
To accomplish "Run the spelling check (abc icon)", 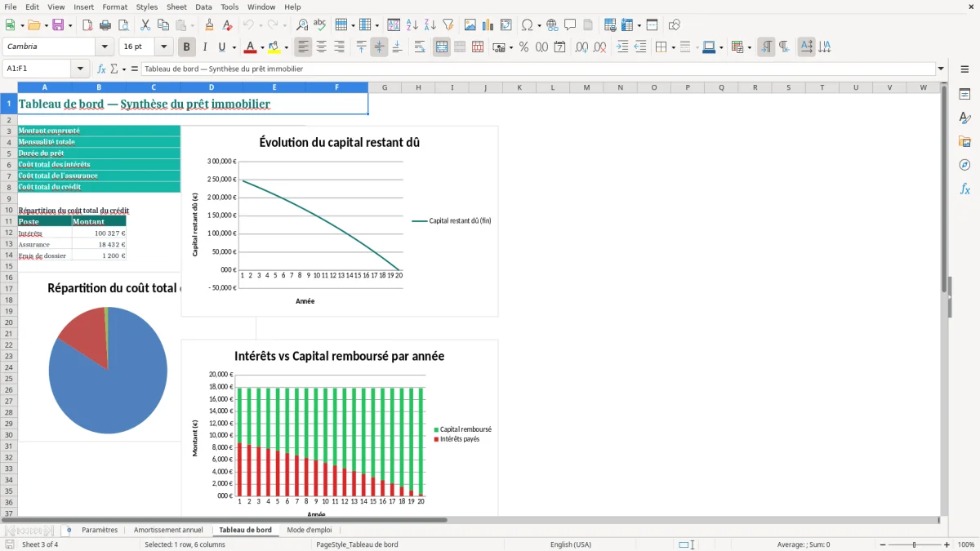I will (x=320, y=25).
